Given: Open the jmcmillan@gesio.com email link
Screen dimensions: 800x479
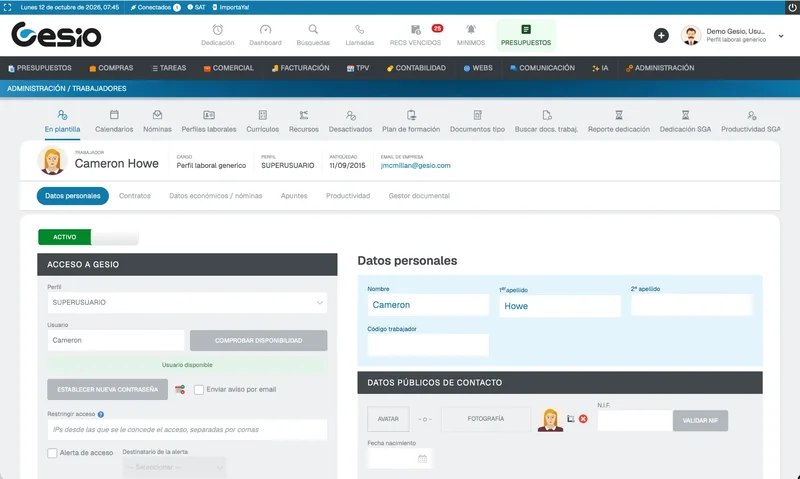Looking at the screenshot, I should click(415, 165).
